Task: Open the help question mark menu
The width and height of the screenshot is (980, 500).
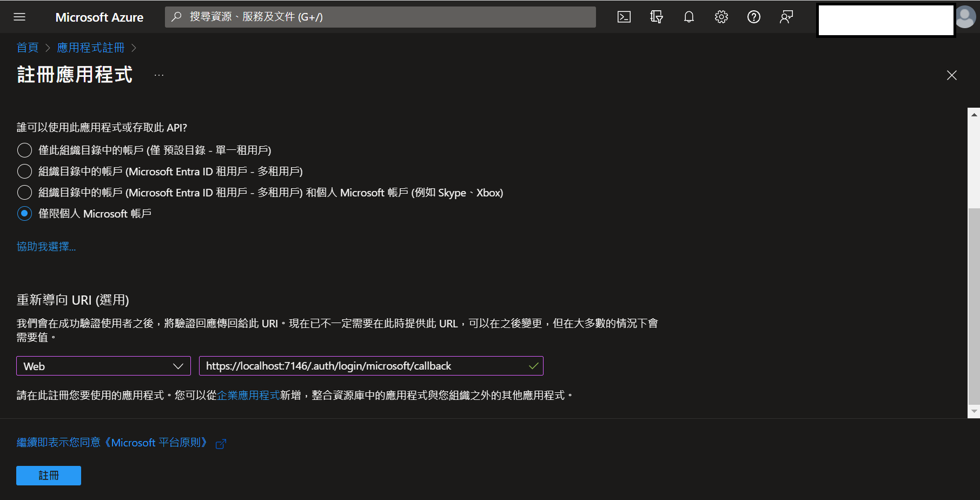Action: (754, 17)
